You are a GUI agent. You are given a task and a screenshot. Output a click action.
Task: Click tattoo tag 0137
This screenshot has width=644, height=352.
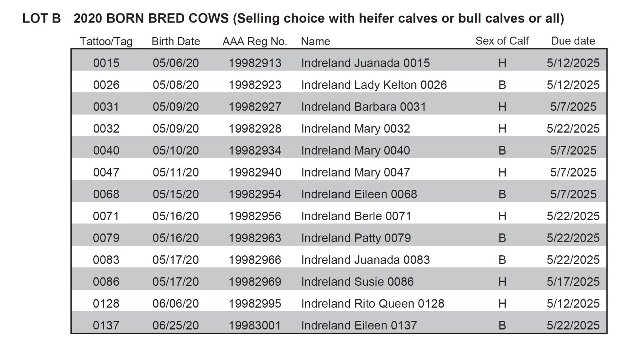(106, 325)
